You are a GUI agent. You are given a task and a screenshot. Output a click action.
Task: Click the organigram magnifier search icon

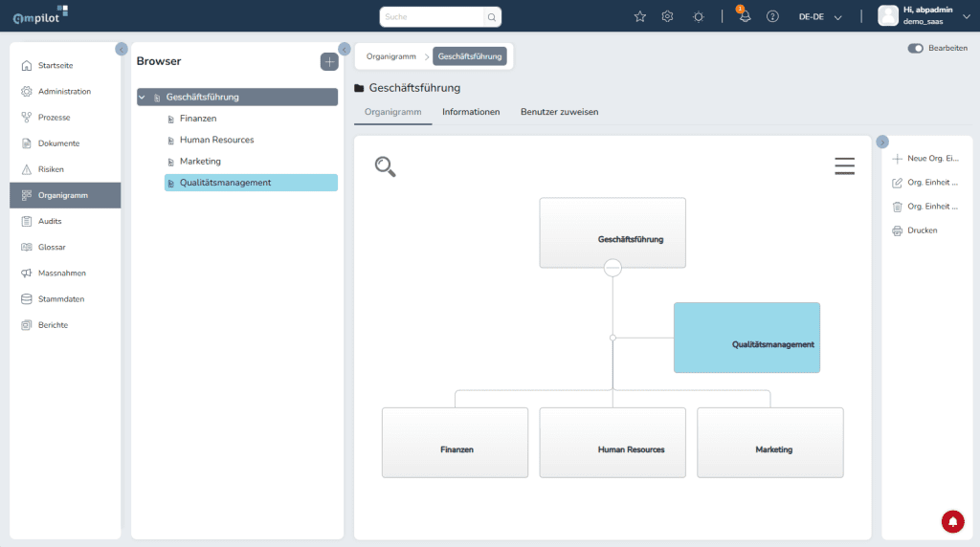tap(385, 166)
